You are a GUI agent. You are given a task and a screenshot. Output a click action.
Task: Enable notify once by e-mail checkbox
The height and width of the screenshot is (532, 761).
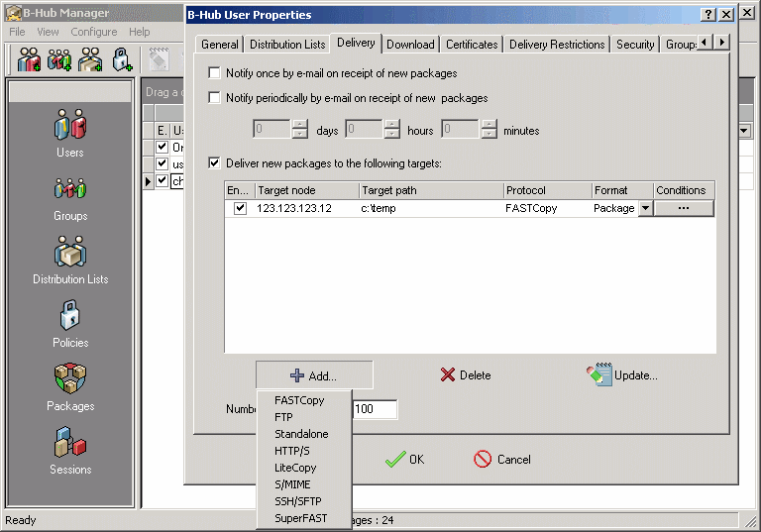[214, 72]
